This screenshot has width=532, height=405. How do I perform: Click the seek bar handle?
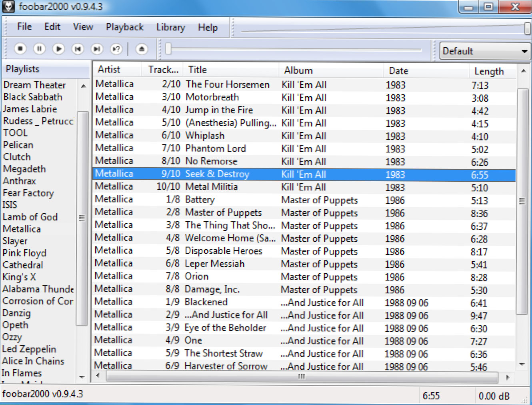(168, 49)
